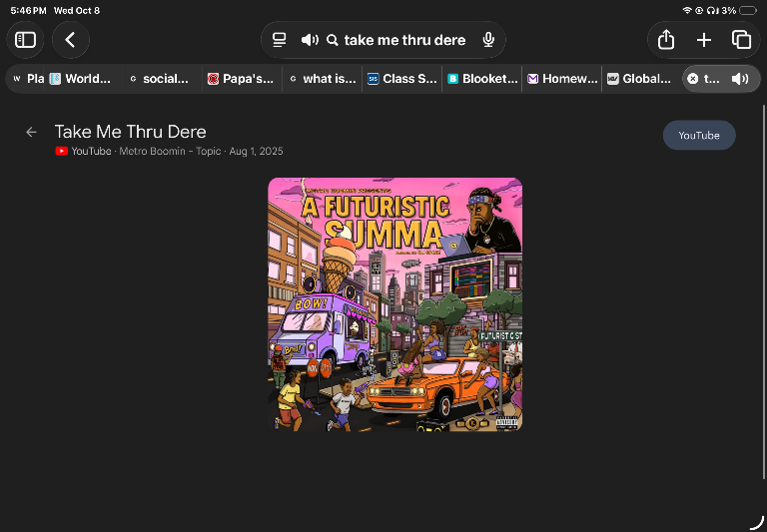Click the search magnifier in address bar
The image size is (767, 532).
tap(333, 40)
